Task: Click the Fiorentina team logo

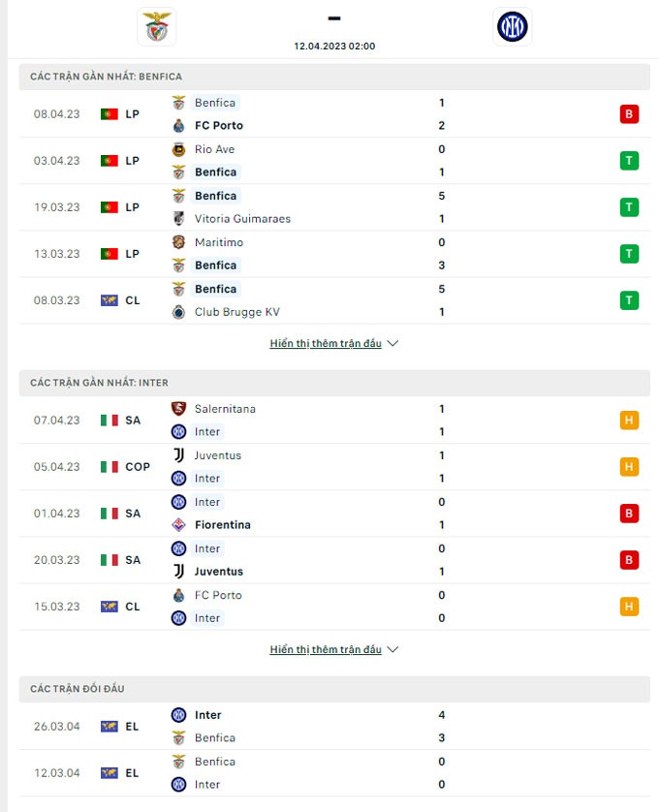Action: (x=178, y=525)
